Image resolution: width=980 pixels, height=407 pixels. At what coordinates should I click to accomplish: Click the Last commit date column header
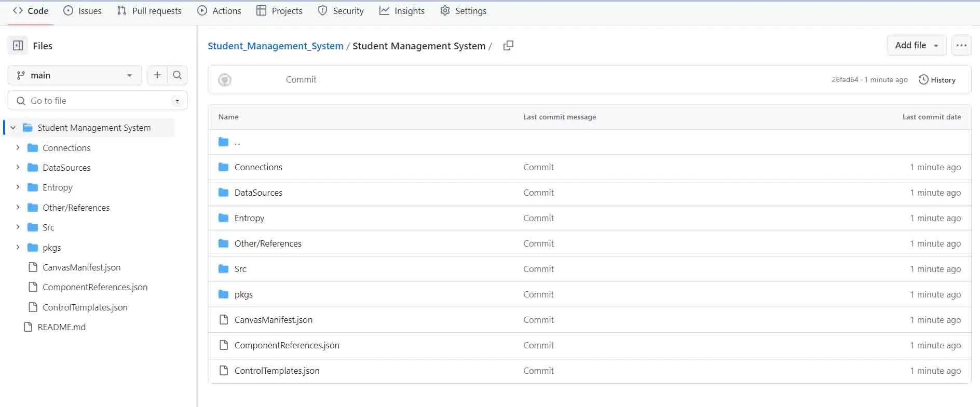pyautogui.click(x=931, y=117)
